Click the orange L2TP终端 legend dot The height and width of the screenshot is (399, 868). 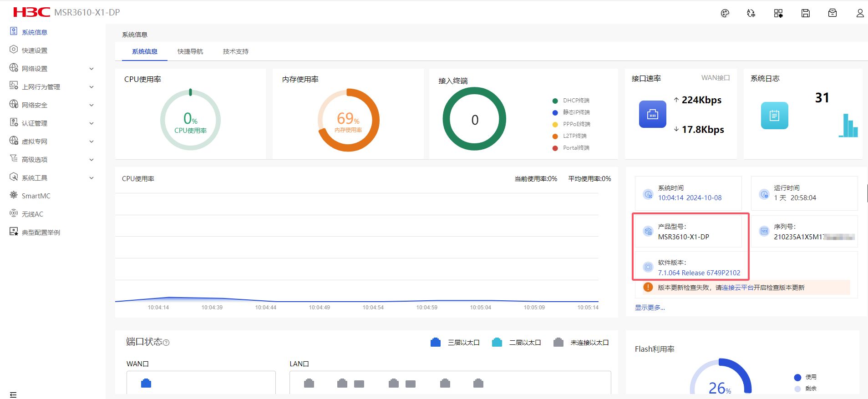(x=555, y=136)
